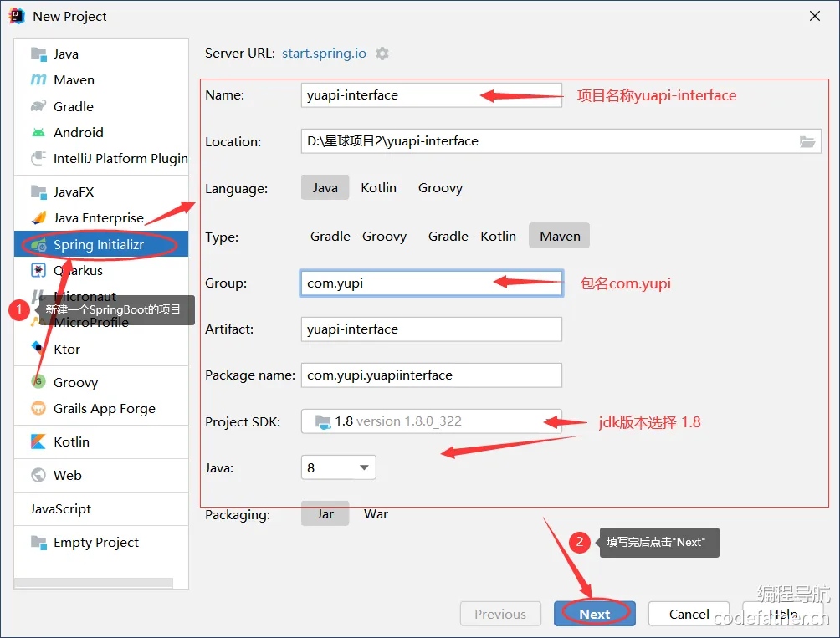The image size is (840, 638).
Task: Click the Previous button
Action: coord(500,614)
